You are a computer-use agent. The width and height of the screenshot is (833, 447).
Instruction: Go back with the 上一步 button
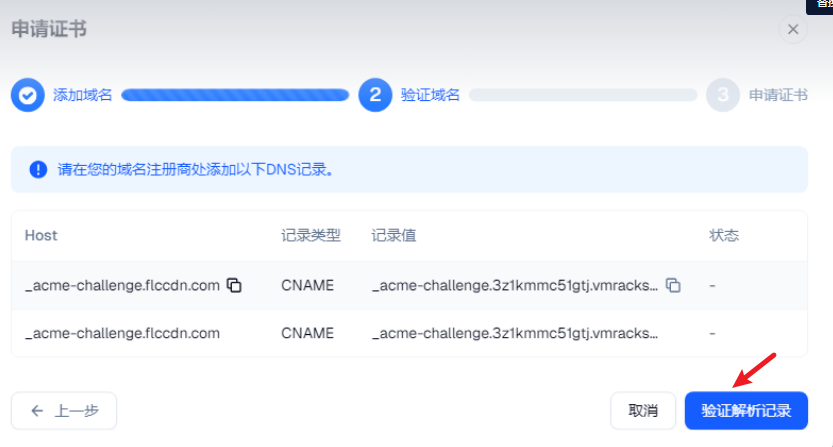64,410
